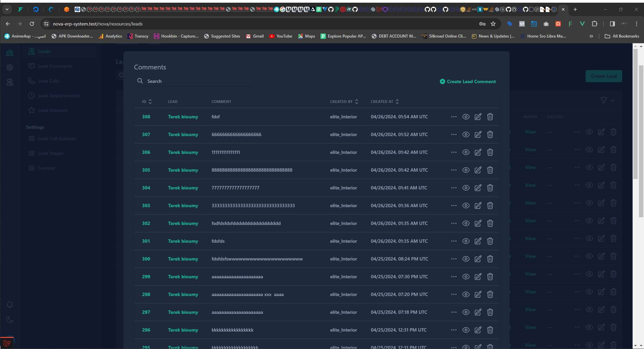The height and width of the screenshot is (349, 644).
Task: View comment 305 using eye icon
Action: [x=466, y=170]
